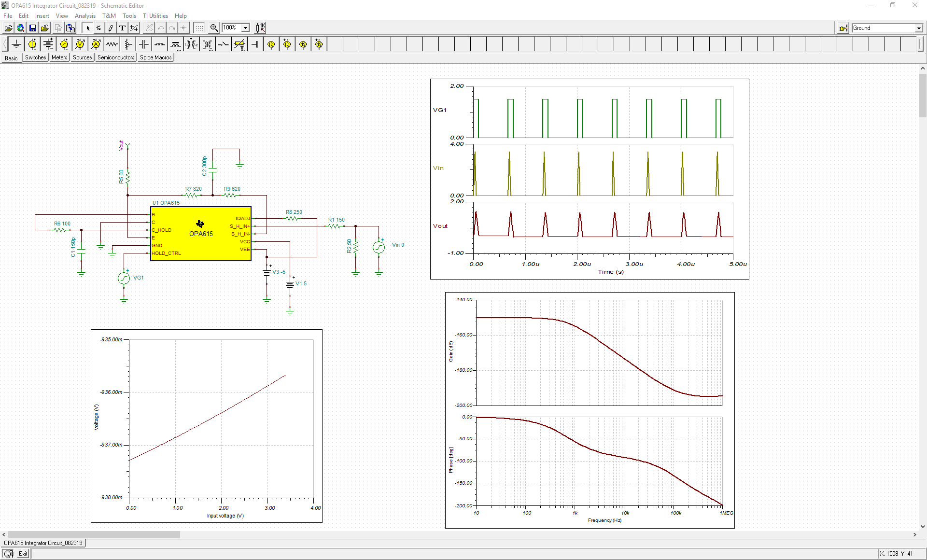Open the 100% zoom level dropdown
Viewport: 927px width, 560px height.
[x=245, y=28]
